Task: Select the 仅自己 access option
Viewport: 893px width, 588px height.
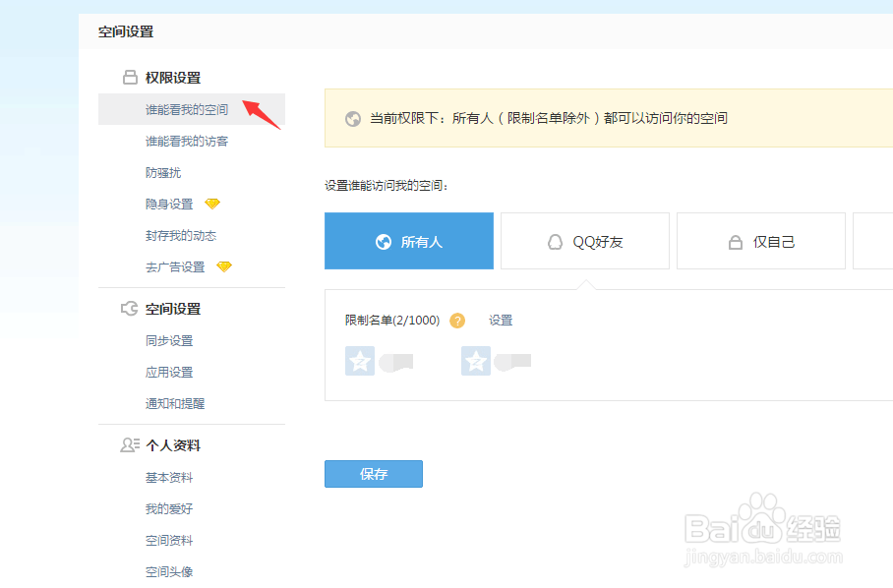Action: click(x=761, y=241)
